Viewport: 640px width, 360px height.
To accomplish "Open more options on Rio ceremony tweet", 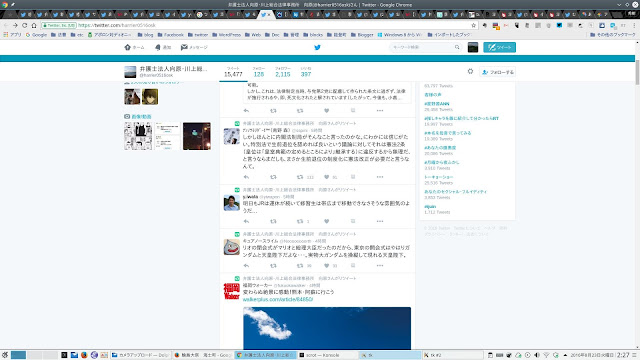I will point(380,266).
